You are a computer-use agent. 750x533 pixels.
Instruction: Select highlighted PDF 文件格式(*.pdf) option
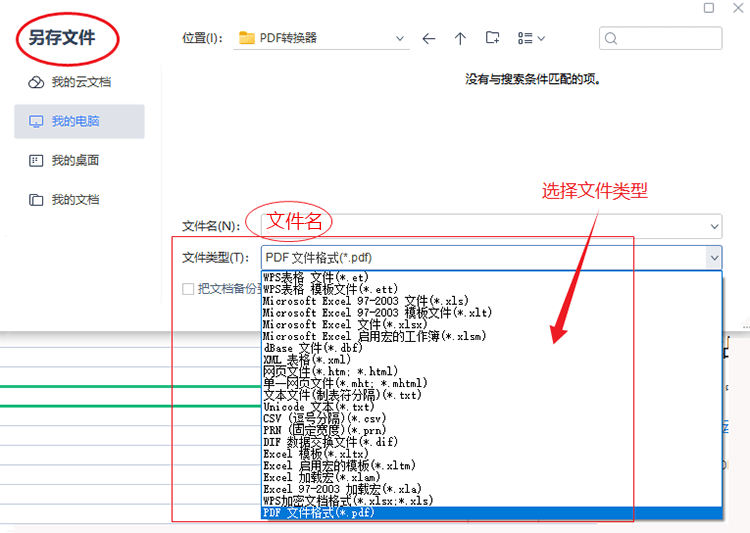tap(492, 512)
